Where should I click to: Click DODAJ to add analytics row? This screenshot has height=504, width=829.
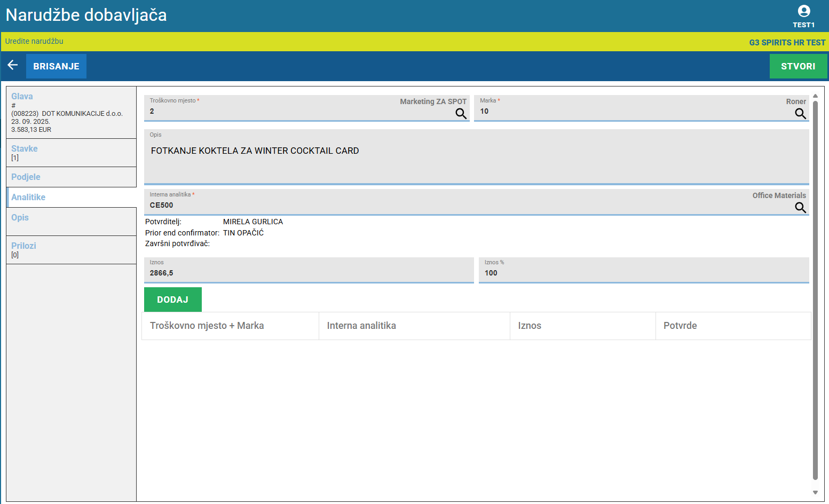tap(172, 300)
